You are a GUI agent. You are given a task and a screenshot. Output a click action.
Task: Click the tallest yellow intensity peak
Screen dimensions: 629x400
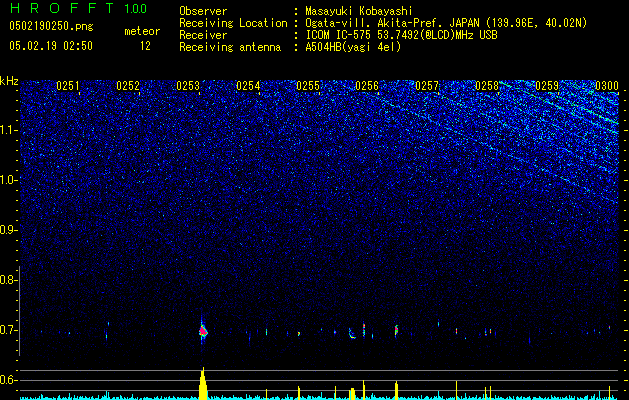click(203, 383)
